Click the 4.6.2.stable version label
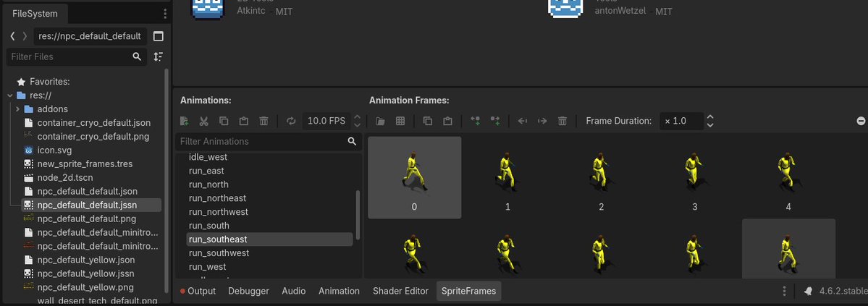This screenshot has width=868, height=306. (842, 291)
